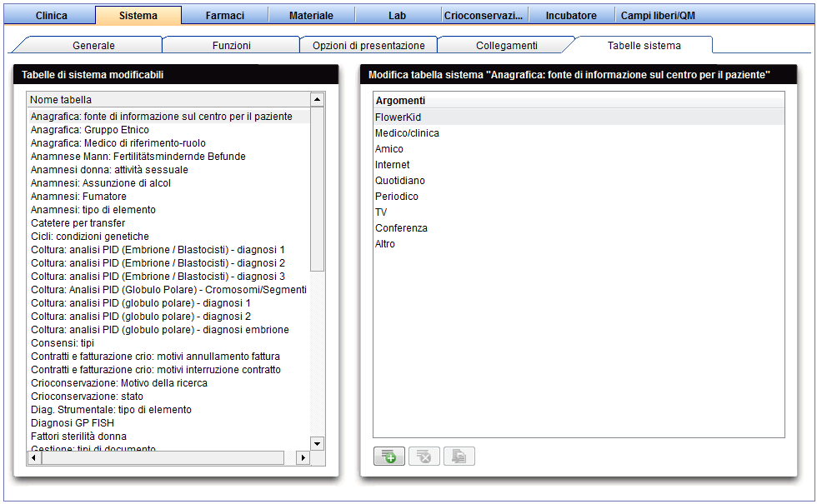Open the Materiale main tab
This screenshot has height=504, width=817.
pyautogui.click(x=311, y=16)
